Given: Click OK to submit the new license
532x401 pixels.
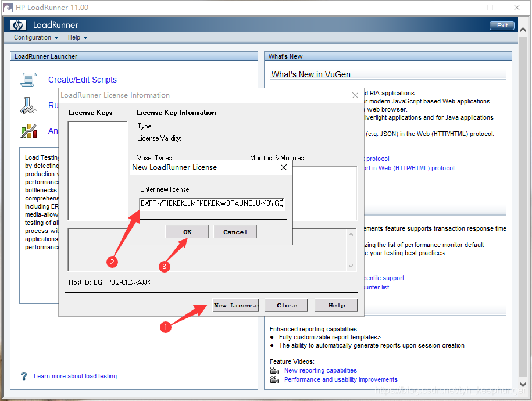Looking at the screenshot, I should click(187, 232).
